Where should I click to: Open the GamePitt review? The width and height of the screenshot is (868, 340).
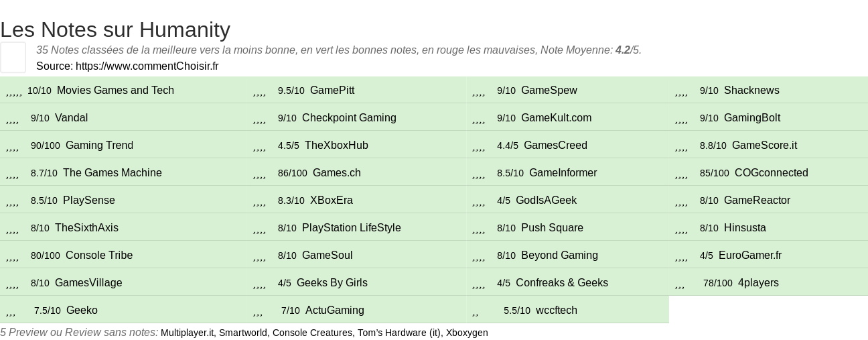coord(332,91)
